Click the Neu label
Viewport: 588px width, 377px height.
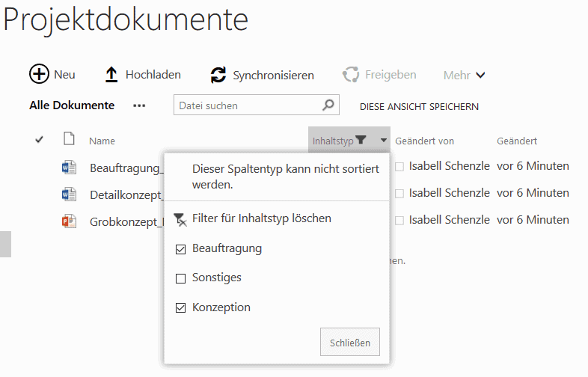pos(64,75)
